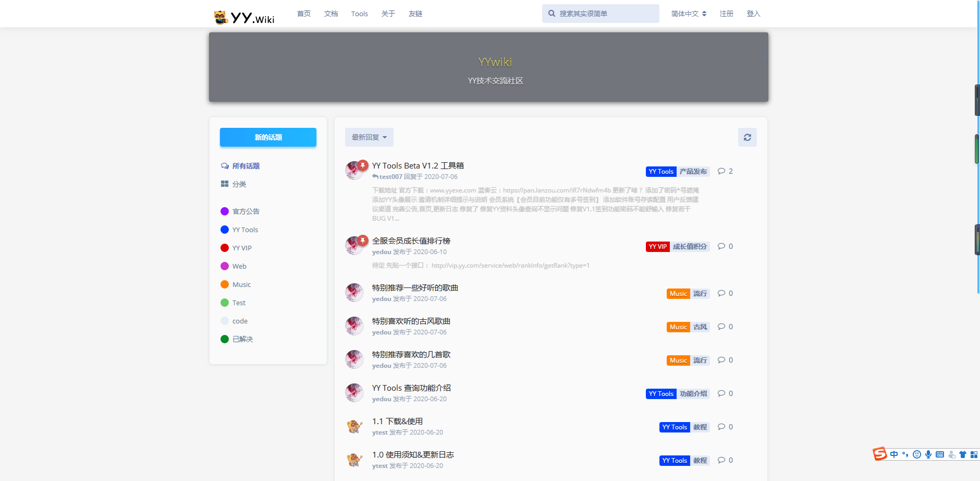Open topic 特别喜欢听的古风歌曲
980x481 pixels.
click(x=411, y=321)
